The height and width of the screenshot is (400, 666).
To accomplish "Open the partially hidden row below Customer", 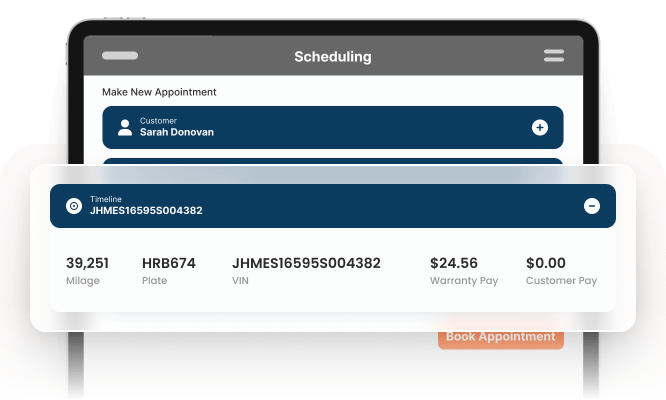I will click(332, 161).
